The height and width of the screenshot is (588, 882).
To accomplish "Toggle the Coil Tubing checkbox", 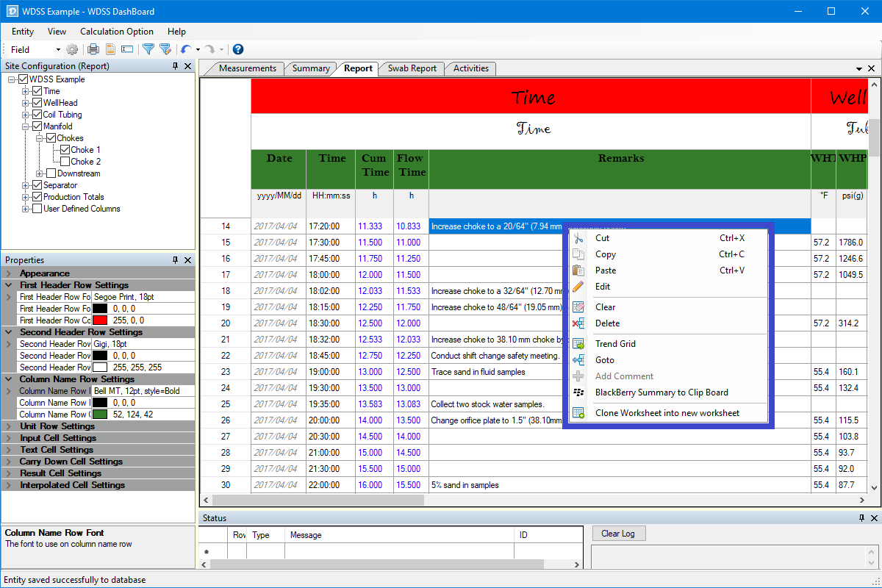I will [x=37, y=115].
